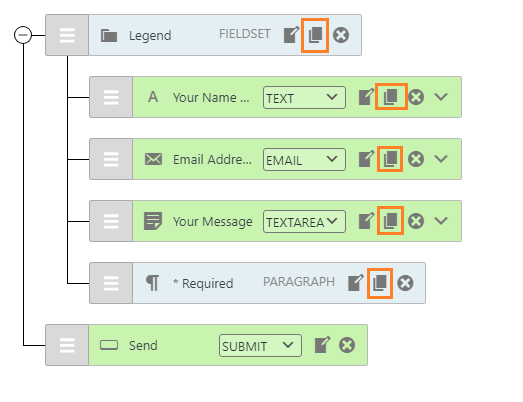
Task: Open the SUBMIT type dropdown
Action: pyautogui.click(x=260, y=346)
